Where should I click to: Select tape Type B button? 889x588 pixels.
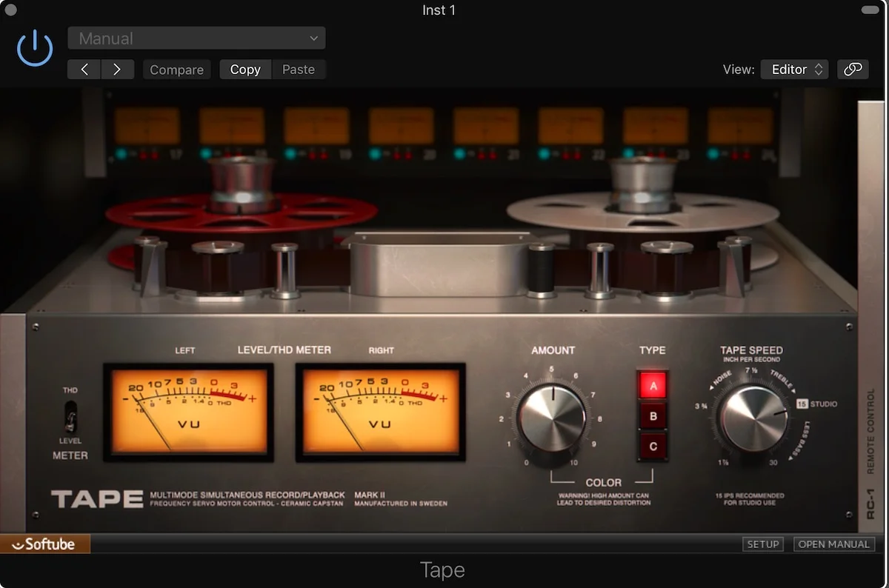pyautogui.click(x=653, y=416)
